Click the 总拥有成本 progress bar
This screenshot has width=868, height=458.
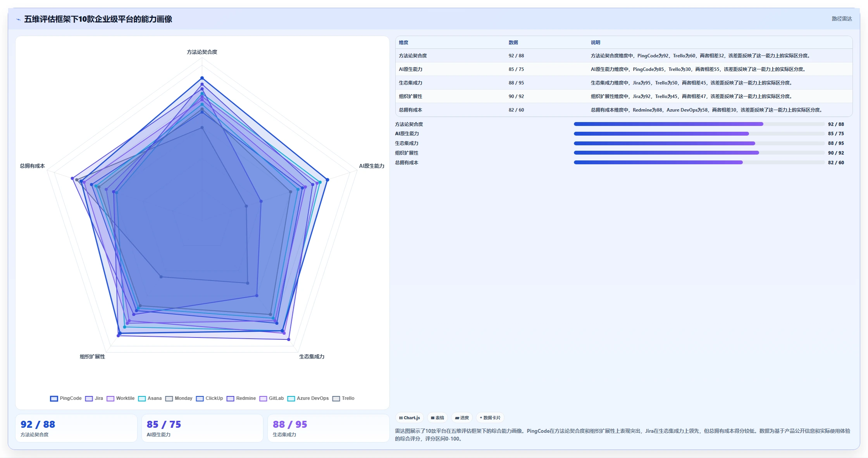[x=699, y=162]
